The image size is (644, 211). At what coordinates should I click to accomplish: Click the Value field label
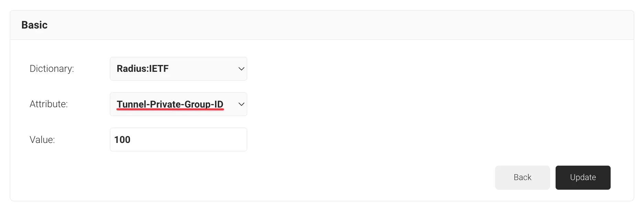tap(42, 140)
